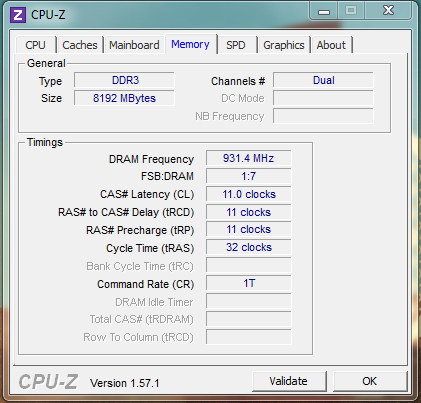Minimize the CPU-Z window
This screenshot has height=403, width=421.
tap(324, 11)
